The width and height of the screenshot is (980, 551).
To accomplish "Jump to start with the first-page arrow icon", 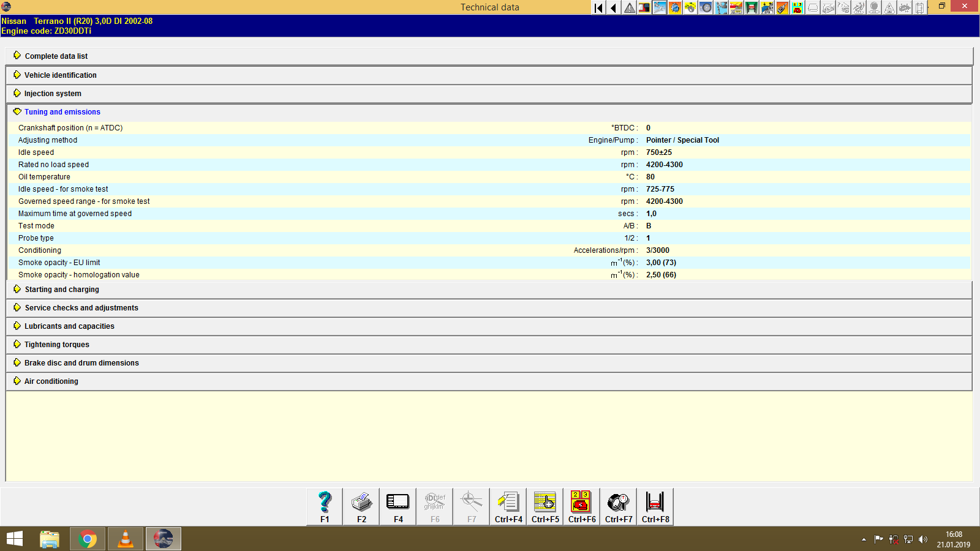I will [597, 8].
